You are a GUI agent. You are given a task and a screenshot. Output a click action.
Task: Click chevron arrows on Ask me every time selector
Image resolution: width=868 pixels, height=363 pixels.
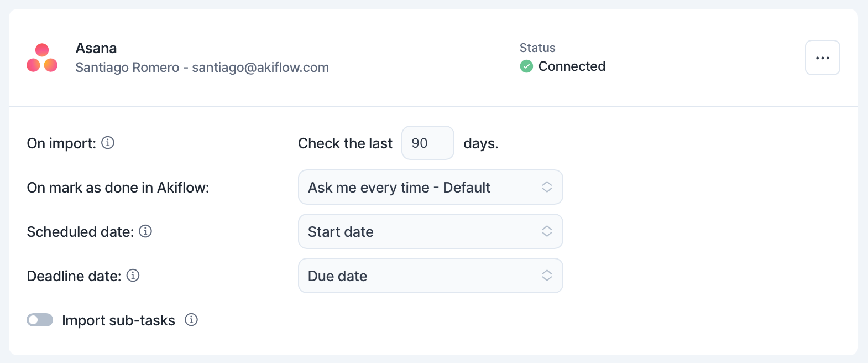pyautogui.click(x=547, y=187)
